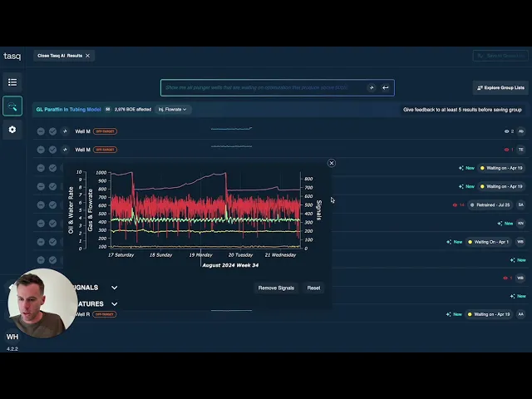Click the X on Close Tasq AI Results
Viewport: 532px width, 399px height.
click(x=87, y=56)
